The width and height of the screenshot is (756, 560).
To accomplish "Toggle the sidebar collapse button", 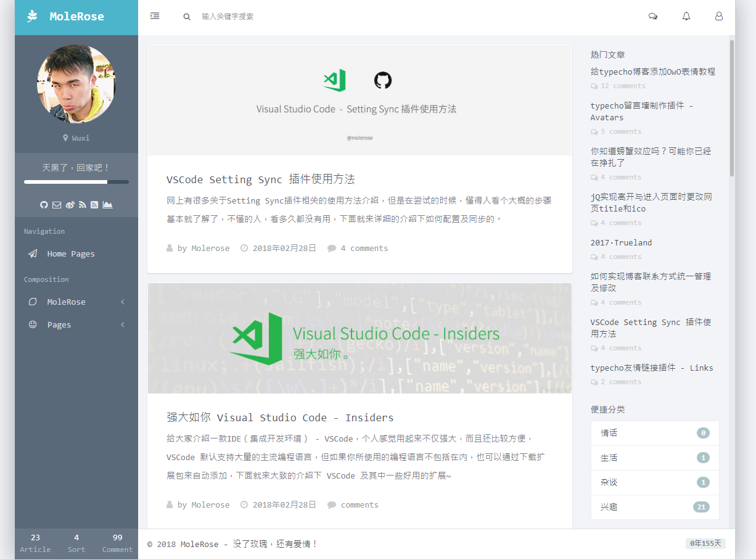I will 155,16.
